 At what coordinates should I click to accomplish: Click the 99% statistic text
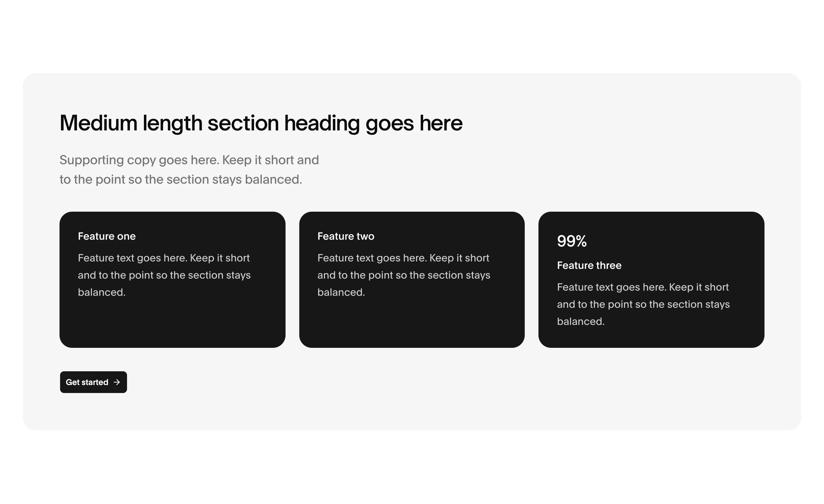[x=572, y=241]
